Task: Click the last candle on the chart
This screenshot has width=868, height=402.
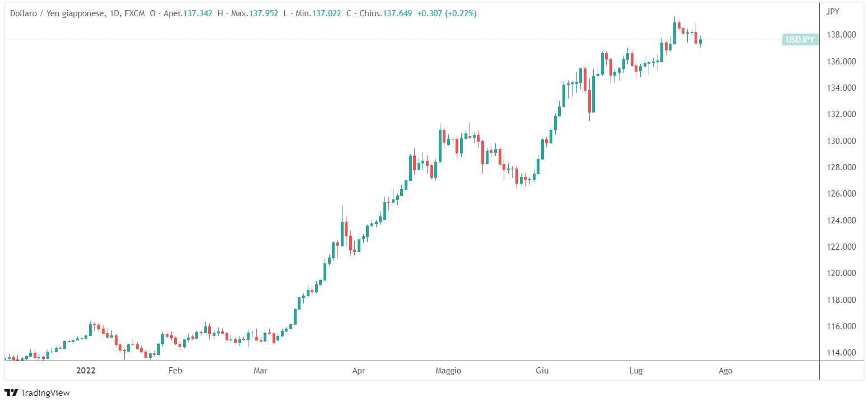Action: [x=700, y=41]
